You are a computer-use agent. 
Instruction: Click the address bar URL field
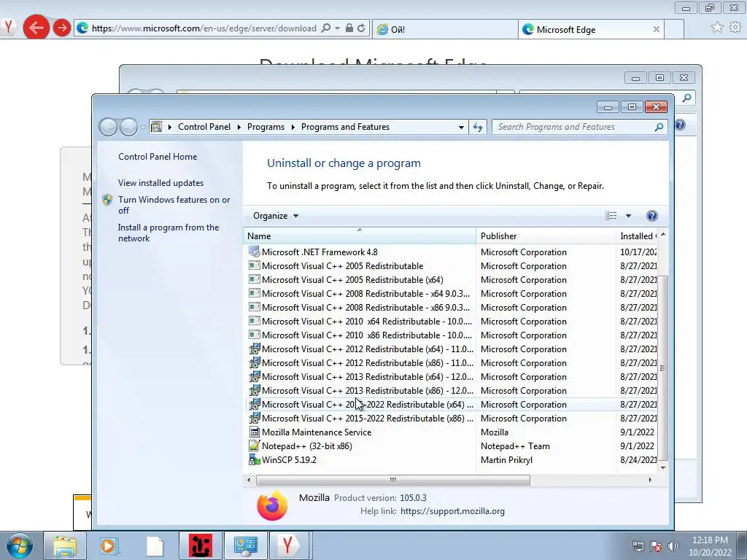click(x=204, y=28)
